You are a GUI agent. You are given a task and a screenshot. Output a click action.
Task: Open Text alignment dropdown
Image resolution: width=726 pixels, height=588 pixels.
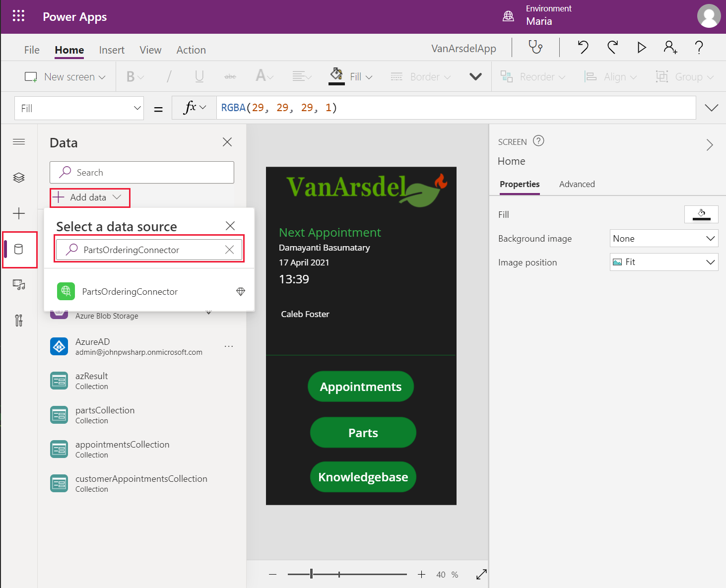[x=302, y=77]
